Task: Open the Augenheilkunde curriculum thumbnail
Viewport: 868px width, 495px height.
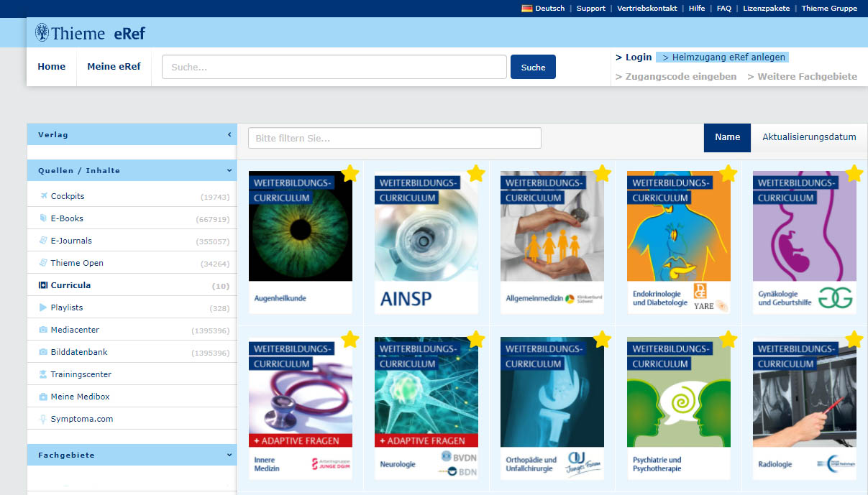Action: 301,242
